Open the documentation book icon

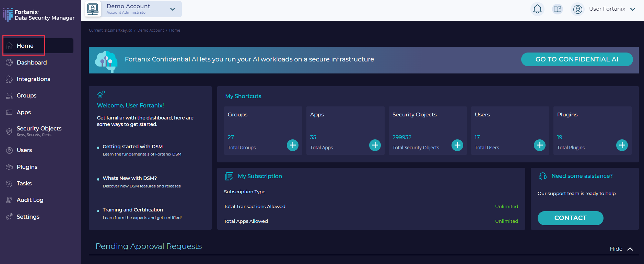pos(558,9)
